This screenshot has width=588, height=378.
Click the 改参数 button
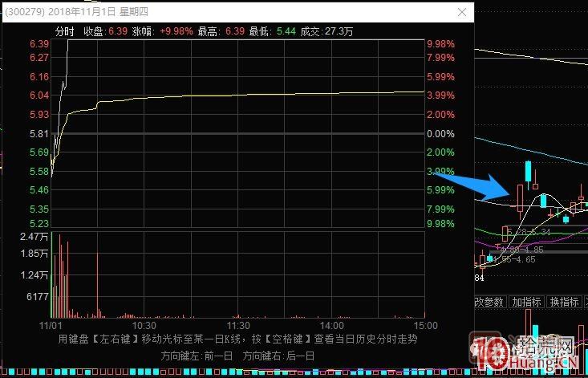(x=489, y=303)
